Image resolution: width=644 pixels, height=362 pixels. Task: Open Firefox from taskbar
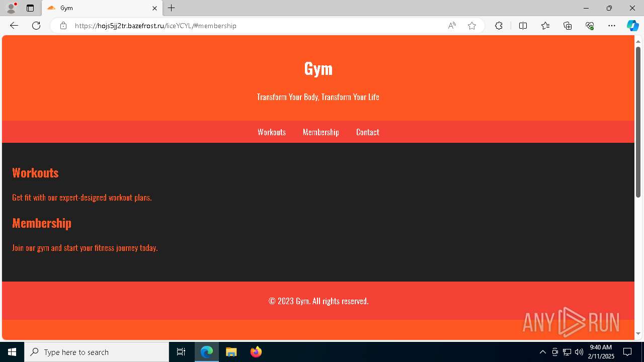(256, 352)
